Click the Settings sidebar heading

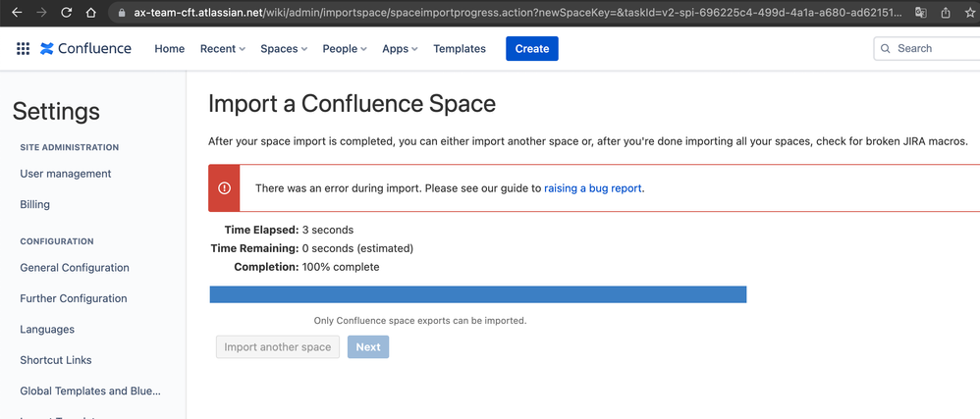pos(56,111)
